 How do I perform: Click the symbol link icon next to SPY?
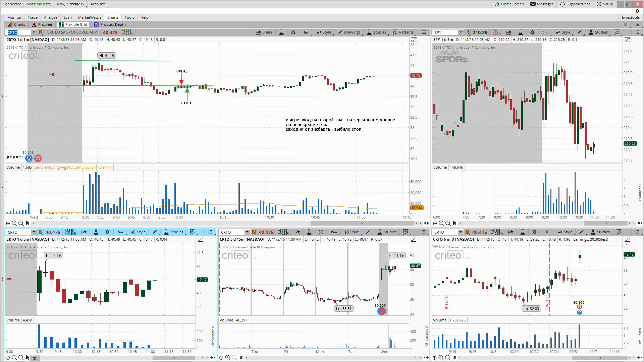click(468, 32)
